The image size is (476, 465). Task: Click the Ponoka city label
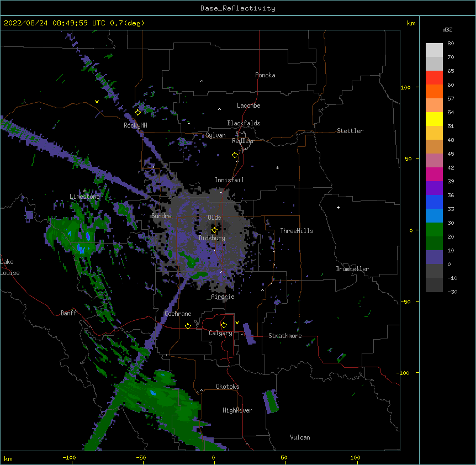click(265, 75)
